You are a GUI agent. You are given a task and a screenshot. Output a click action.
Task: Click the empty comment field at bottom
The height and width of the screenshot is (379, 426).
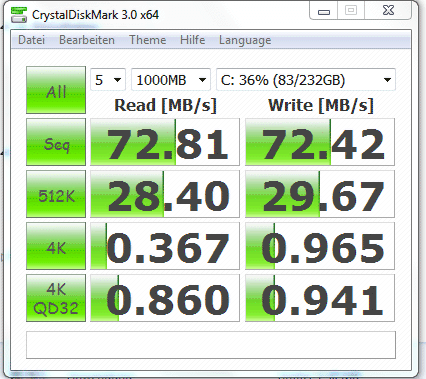[x=211, y=345]
